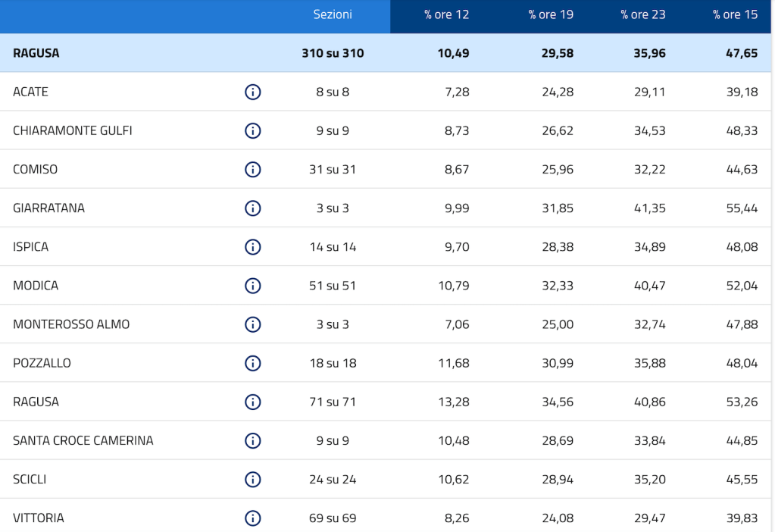Select the POZZALLO info icon
The image size is (775, 532).
(x=253, y=363)
